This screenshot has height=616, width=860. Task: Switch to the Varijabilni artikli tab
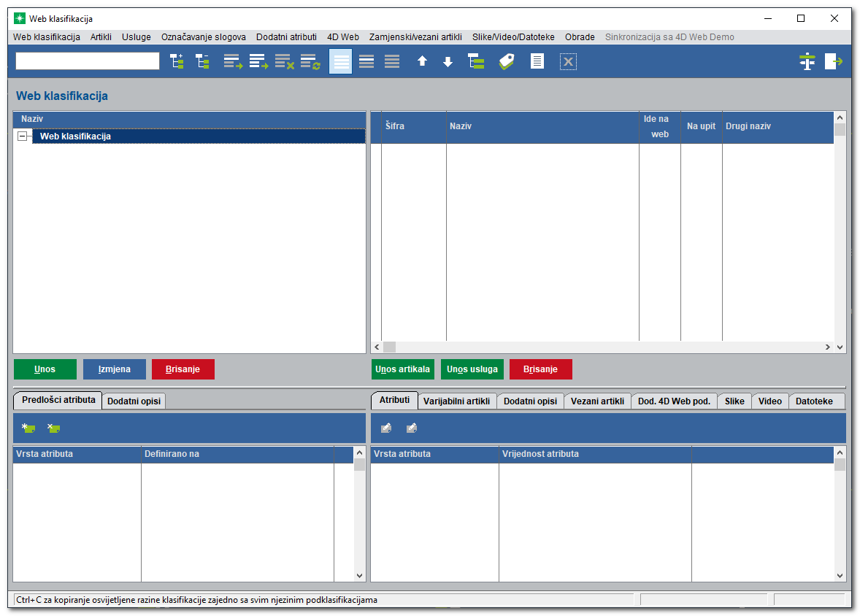457,401
